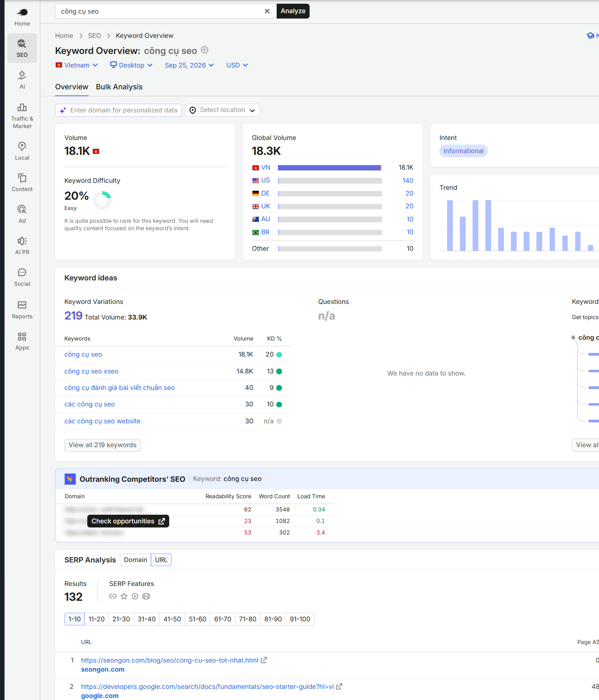Image resolution: width=599 pixels, height=700 pixels.
Task: Toggle SERP Analysis to URL view
Action: click(x=161, y=560)
